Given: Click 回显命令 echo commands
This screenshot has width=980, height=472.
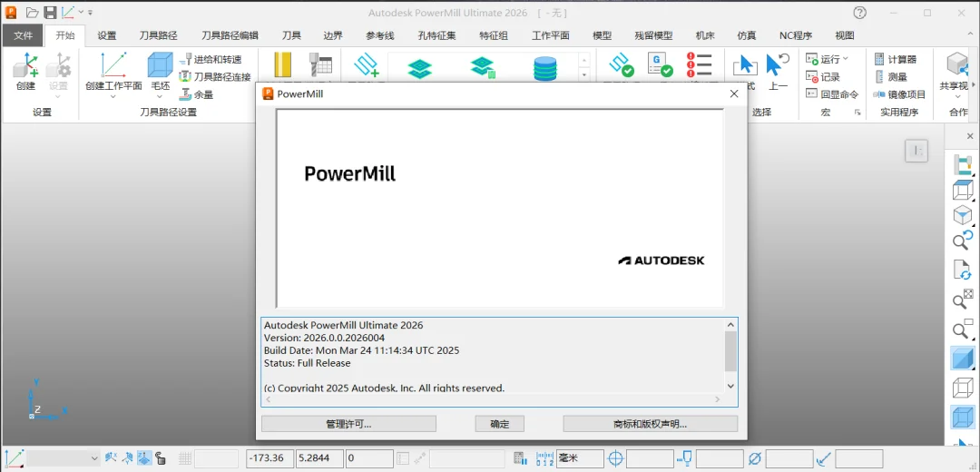Looking at the screenshot, I should [x=832, y=94].
